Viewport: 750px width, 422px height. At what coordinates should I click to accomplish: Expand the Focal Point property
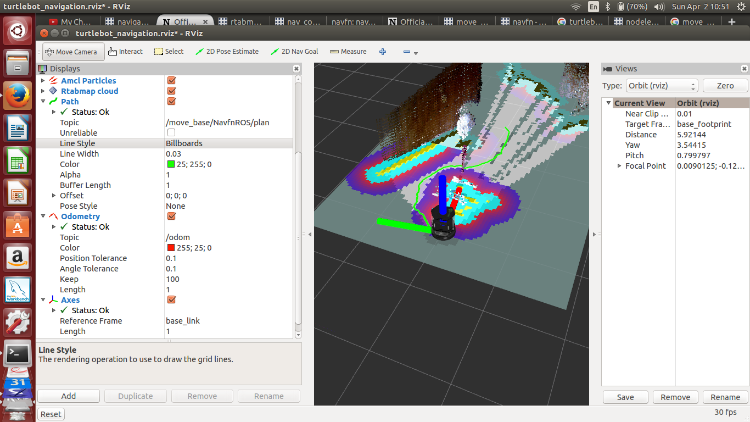pyautogui.click(x=620, y=165)
